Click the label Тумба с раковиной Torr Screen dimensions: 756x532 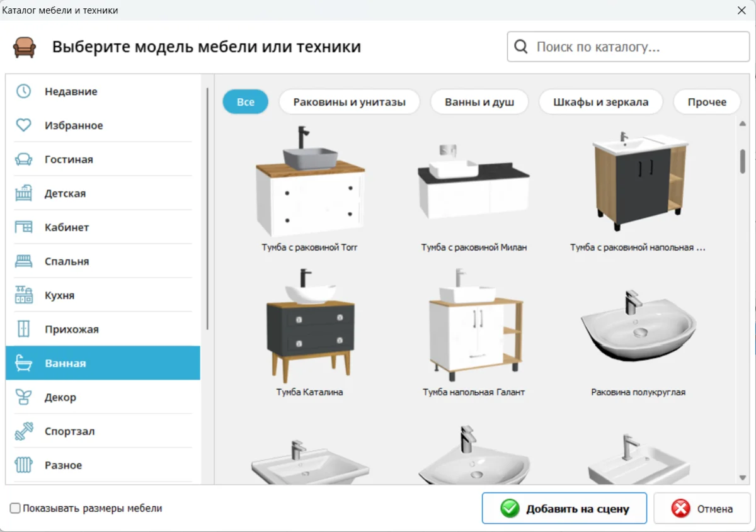[309, 247]
